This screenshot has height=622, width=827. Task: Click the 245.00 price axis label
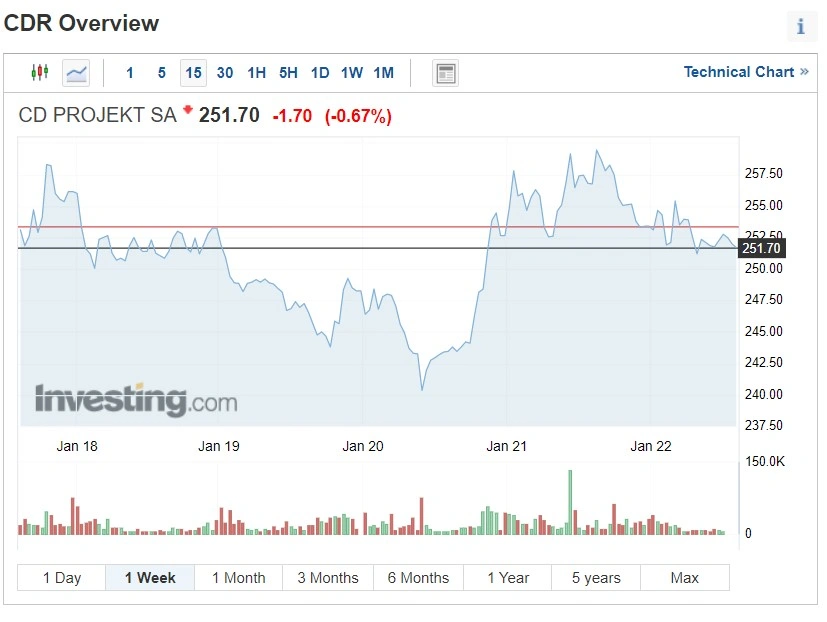click(764, 331)
